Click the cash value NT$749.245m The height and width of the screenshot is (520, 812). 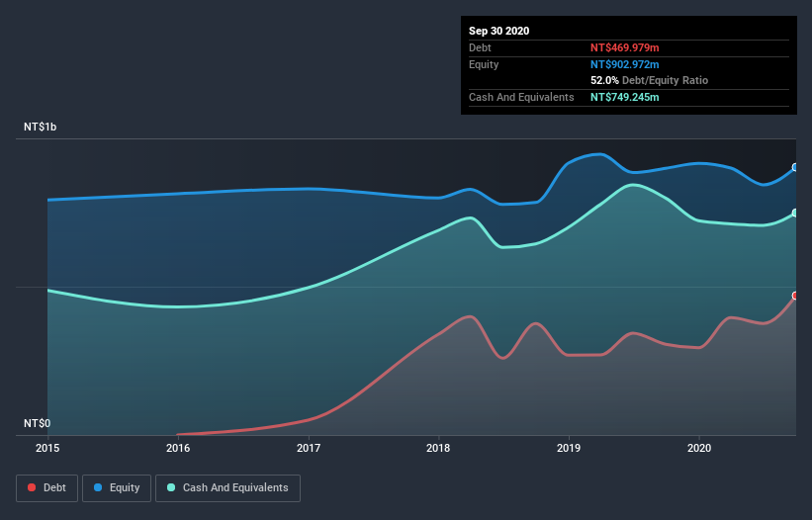[x=624, y=97]
